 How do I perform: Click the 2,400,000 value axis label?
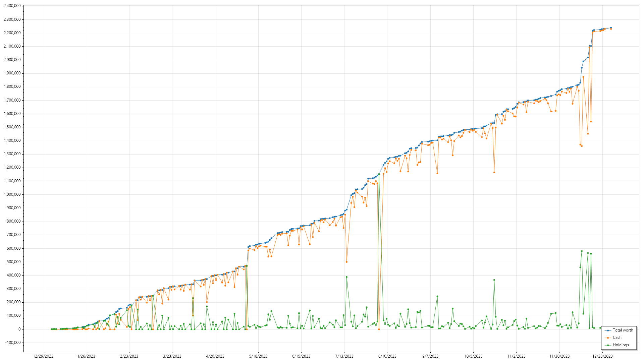tap(12, 6)
